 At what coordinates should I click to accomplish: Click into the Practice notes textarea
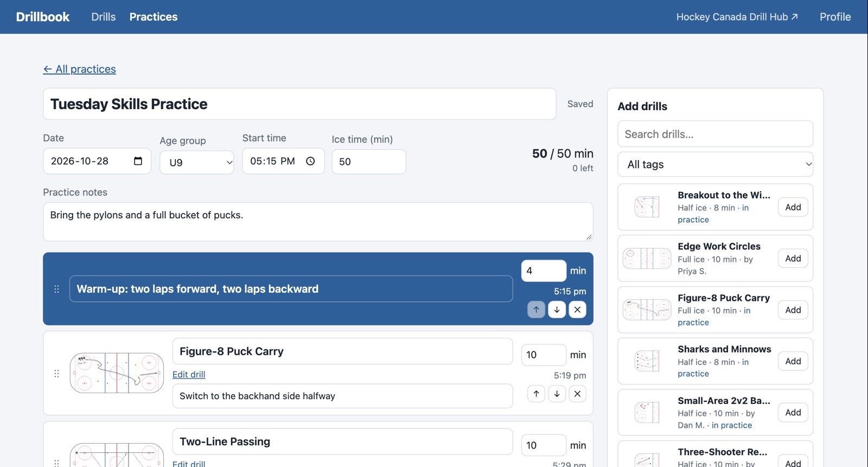coord(318,222)
